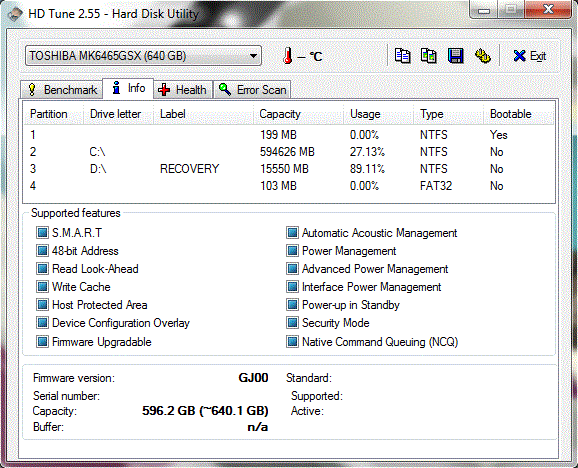The height and width of the screenshot is (468, 578).
Task: Save screenshot with floppy disk icon
Action: (x=456, y=56)
